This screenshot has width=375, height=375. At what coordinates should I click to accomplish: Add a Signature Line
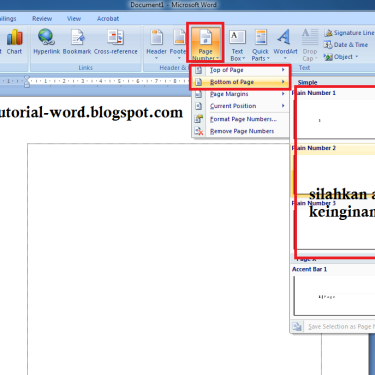pyautogui.click(x=349, y=33)
